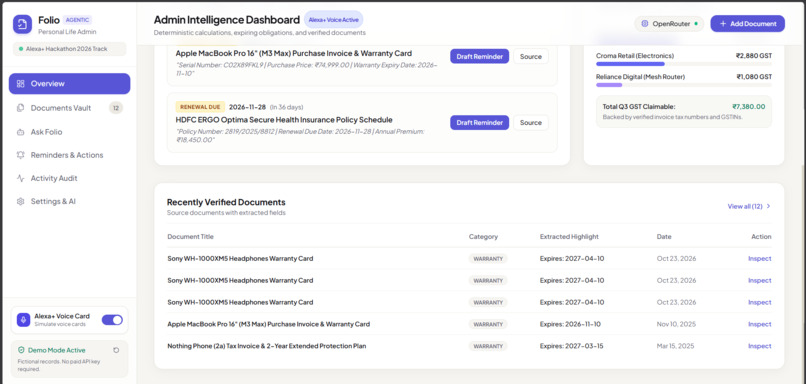Click the Add Document button

point(747,24)
